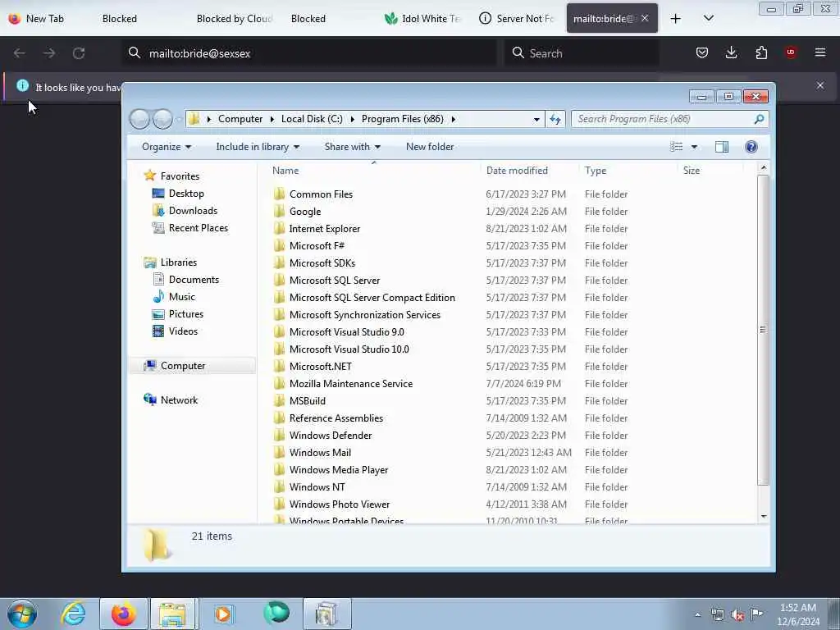The width and height of the screenshot is (840, 630).
Task: Click the uBlock Origin toolbar icon
Action: click(x=790, y=52)
